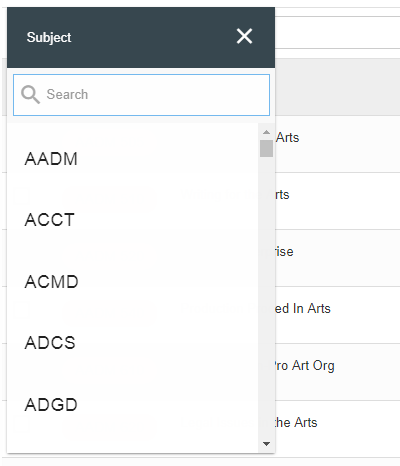Open the row ending in "ro Art Org"
This screenshot has width=400, height=466.
[337, 372]
